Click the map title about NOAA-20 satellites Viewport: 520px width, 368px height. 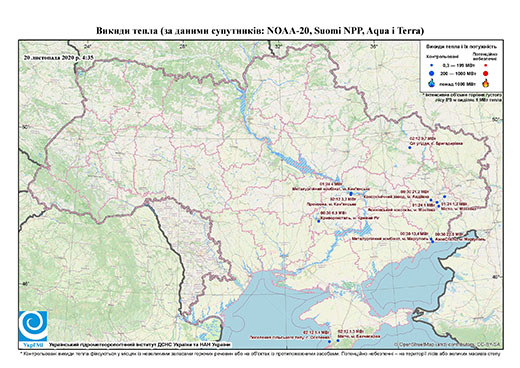(x=260, y=31)
